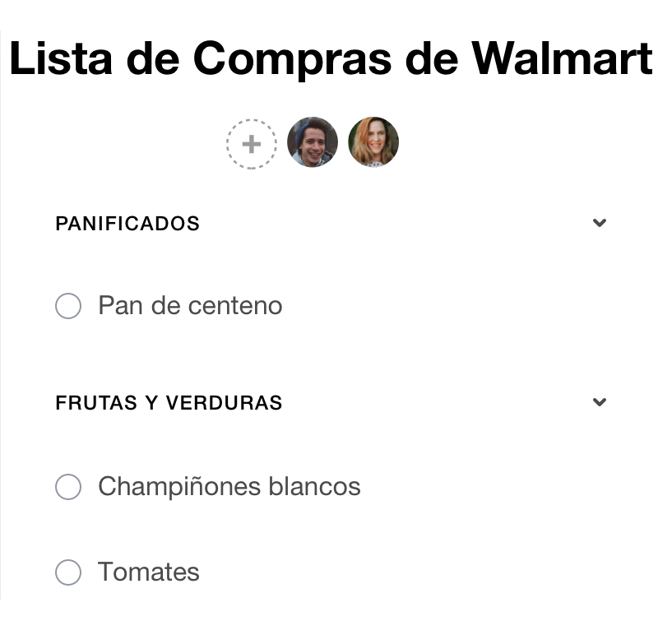Tap the share/invite plus icon above the list

[251, 143]
